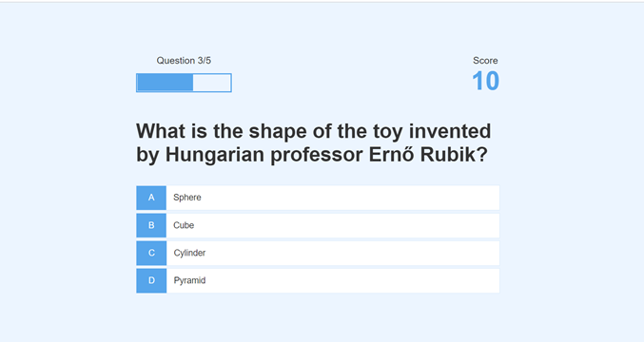Click the word Cylinder in option C
Image resolution: width=644 pixels, height=342 pixels.
click(x=189, y=253)
